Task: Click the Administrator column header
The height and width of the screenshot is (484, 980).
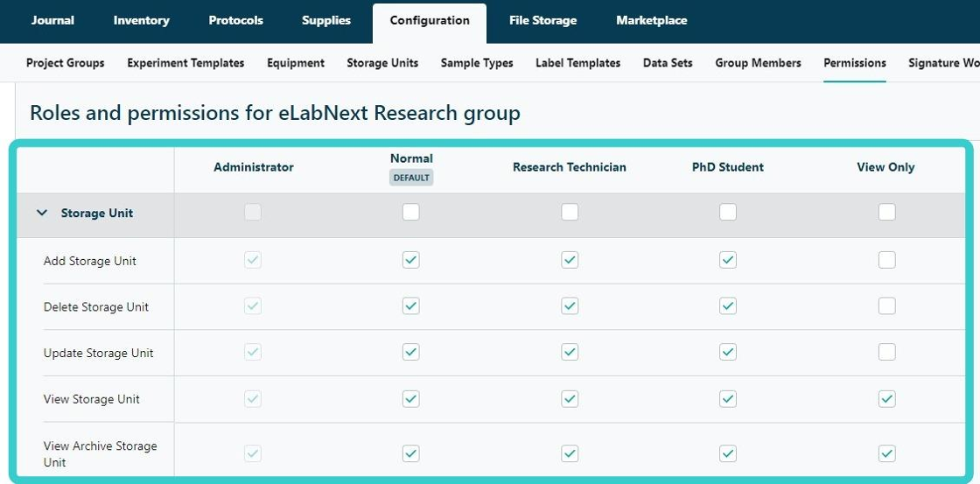Action: click(x=253, y=167)
